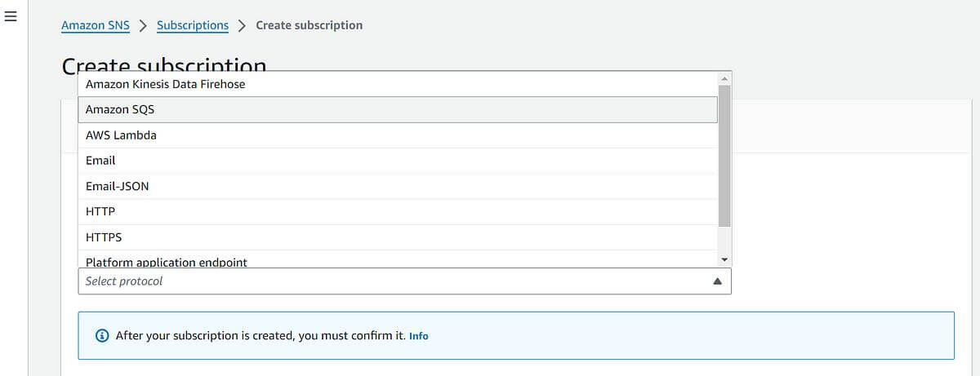The image size is (980, 376).
Task: Click the scrollbar down arrow in protocol list
Action: (x=724, y=259)
